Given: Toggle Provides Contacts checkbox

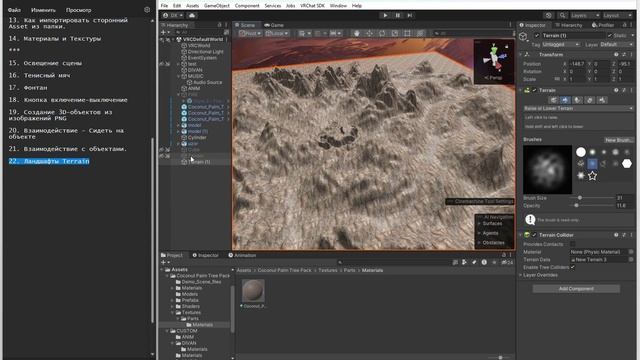Looking at the screenshot, I should [573, 244].
